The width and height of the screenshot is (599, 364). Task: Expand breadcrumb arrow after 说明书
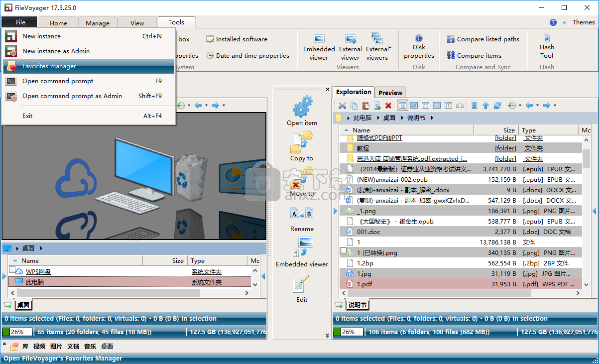[x=432, y=118]
